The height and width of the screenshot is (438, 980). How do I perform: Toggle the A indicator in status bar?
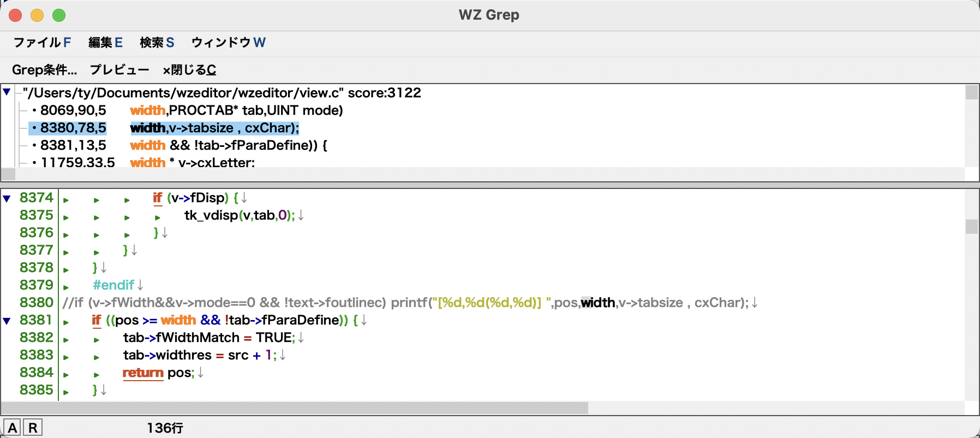(x=12, y=428)
